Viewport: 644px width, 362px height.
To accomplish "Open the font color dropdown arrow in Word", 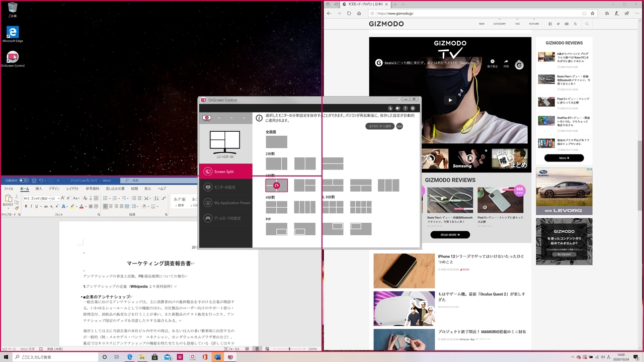I will tap(87, 206).
